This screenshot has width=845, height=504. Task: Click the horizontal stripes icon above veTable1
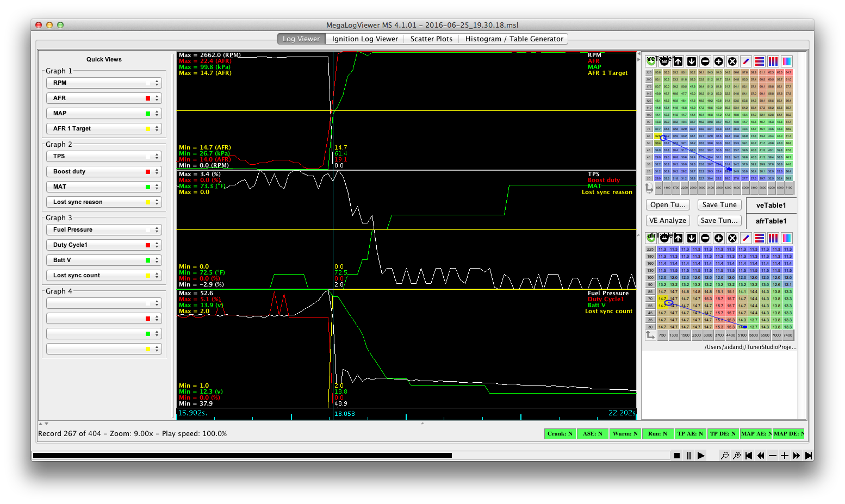pos(760,61)
